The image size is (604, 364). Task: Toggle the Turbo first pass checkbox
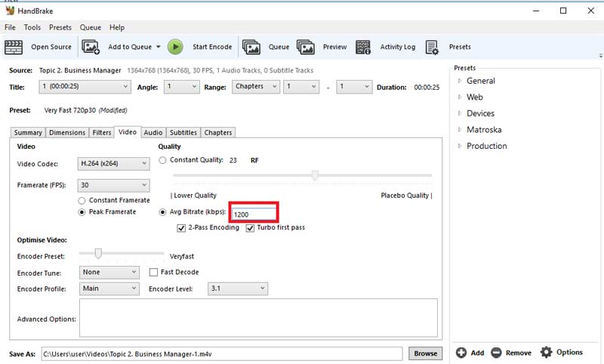(250, 228)
